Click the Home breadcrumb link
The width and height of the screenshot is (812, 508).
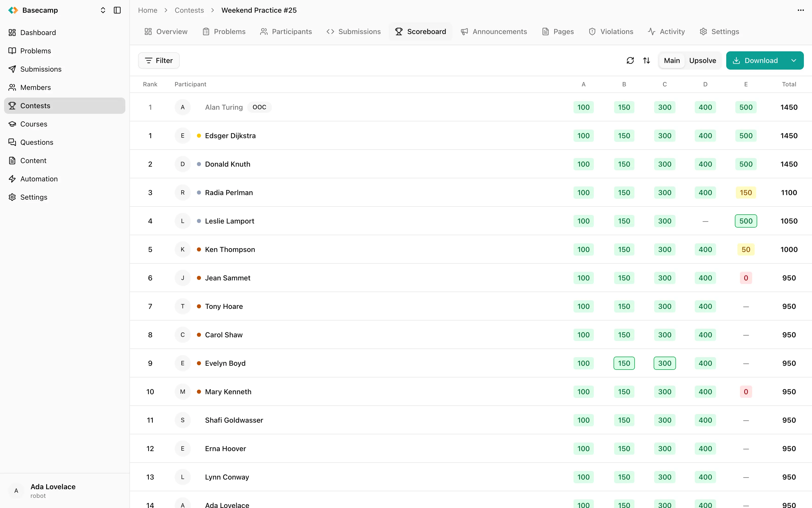point(148,10)
